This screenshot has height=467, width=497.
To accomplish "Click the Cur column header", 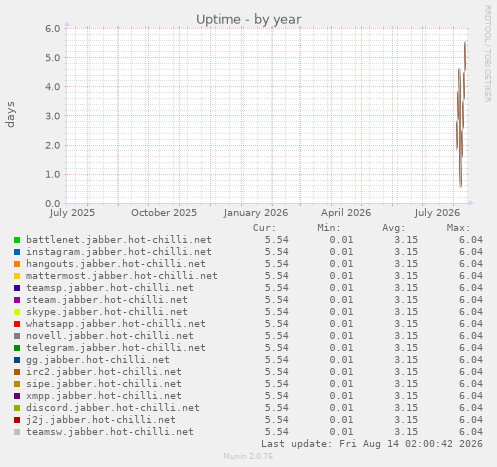I will pyautogui.click(x=264, y=228).
